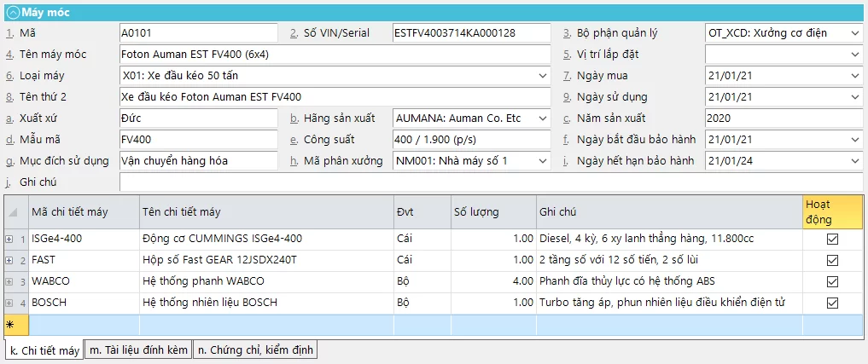Screen dimensions: 868x364
Task: Switch to Chứng chỉ, kiểm định tab
Action: [255, 350]
